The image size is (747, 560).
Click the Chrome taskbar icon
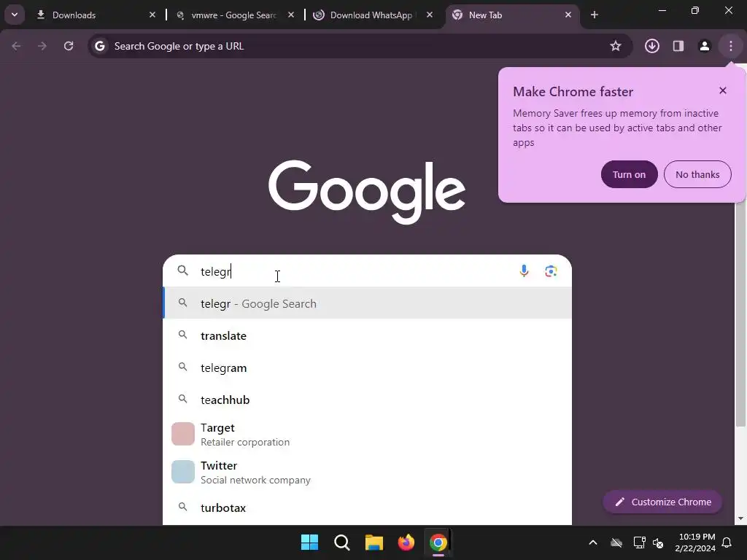pyautogui.click(x=438, y=542)
